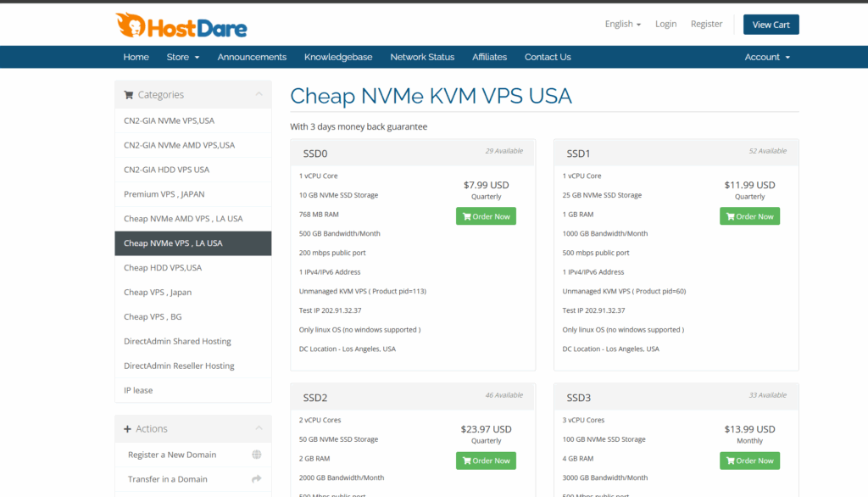
Task: Click the $13.99 USD price
Action: pos(749,429)
